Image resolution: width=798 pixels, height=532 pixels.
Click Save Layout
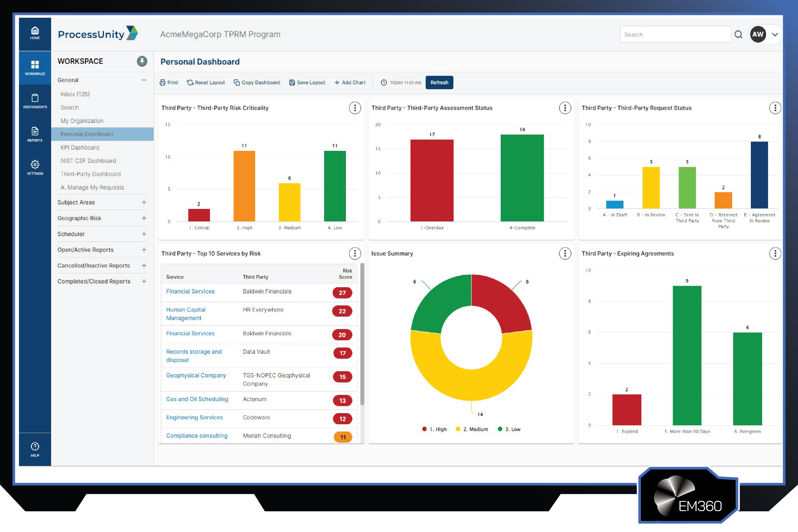[307, 83]
